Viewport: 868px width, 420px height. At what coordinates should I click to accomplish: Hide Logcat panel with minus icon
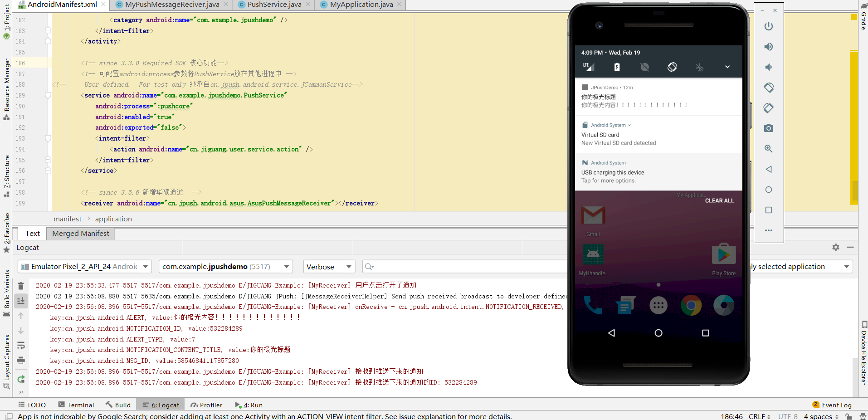point(850,247)
